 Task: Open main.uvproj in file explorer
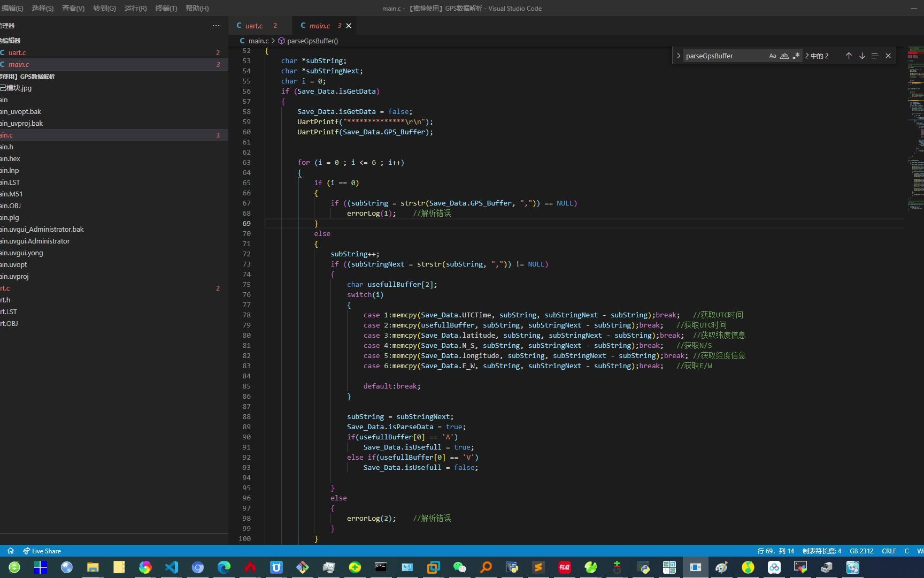coord(14,276)
